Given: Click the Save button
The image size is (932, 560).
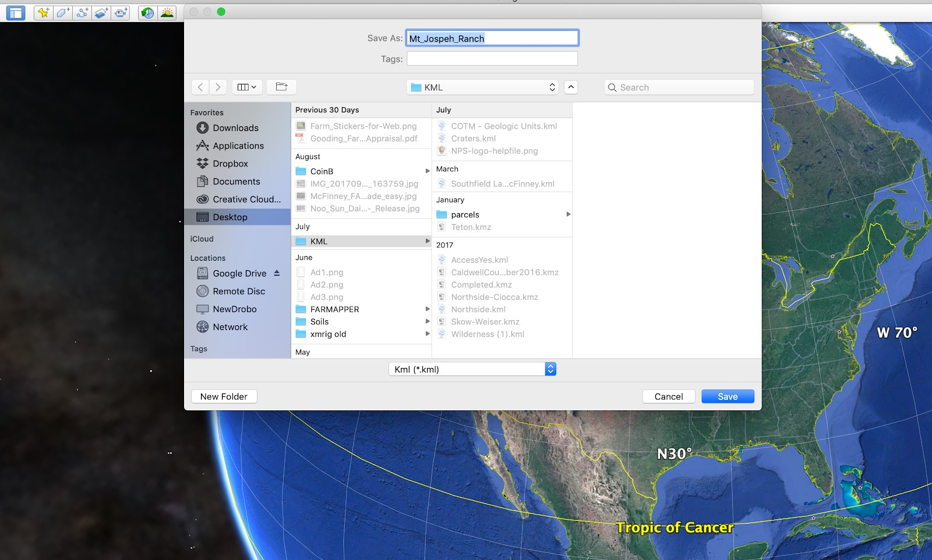Looking at the screenshot, I should pyautogui.click(x=728, y=397).
